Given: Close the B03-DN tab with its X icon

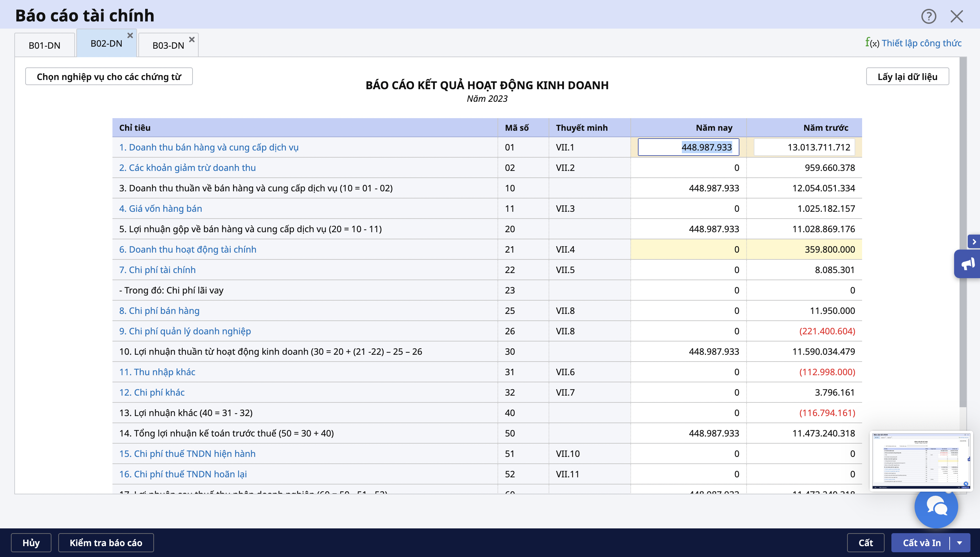Looking at the screenshot, I should coord(192,39).
